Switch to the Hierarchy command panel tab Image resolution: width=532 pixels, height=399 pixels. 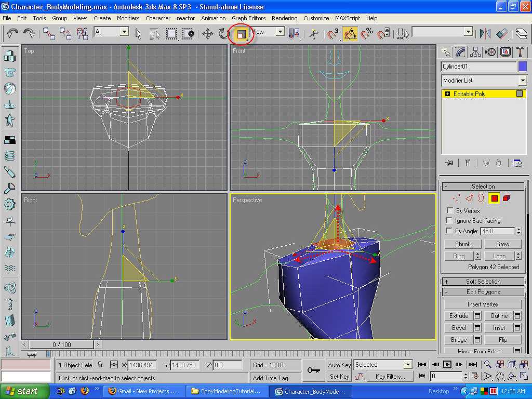point(476,52)
